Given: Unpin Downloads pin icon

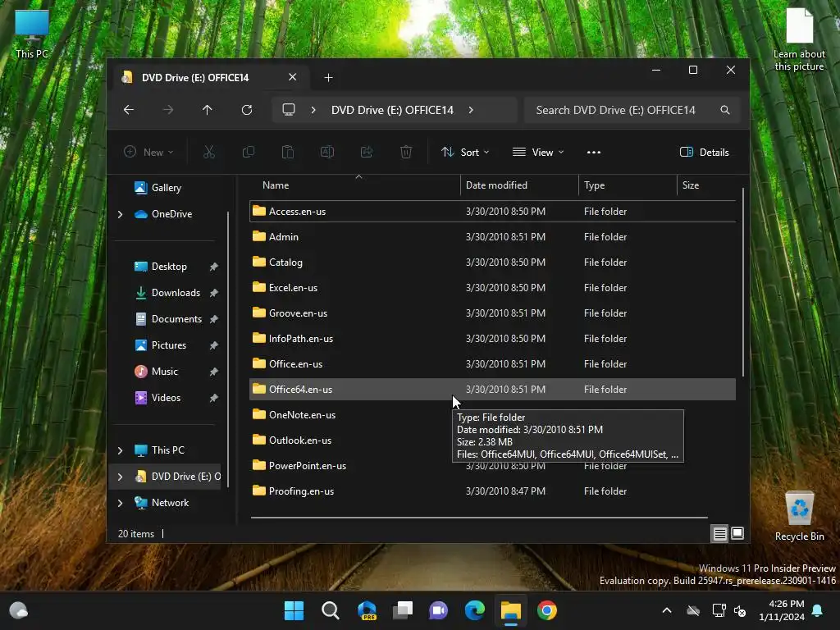Looking at the screenshot, I should click(x=214, y=293).
